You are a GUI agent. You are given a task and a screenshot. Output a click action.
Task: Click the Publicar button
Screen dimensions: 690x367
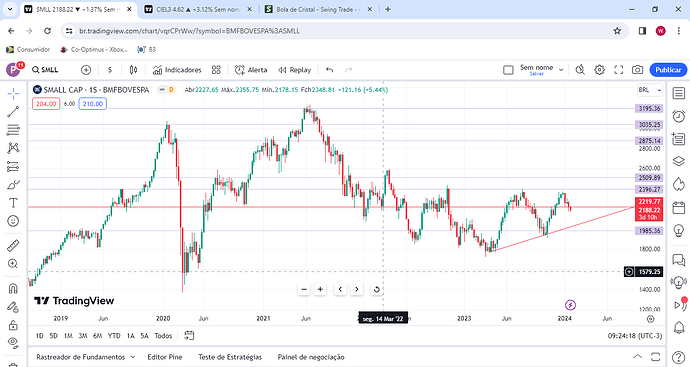tap(668, 70)
